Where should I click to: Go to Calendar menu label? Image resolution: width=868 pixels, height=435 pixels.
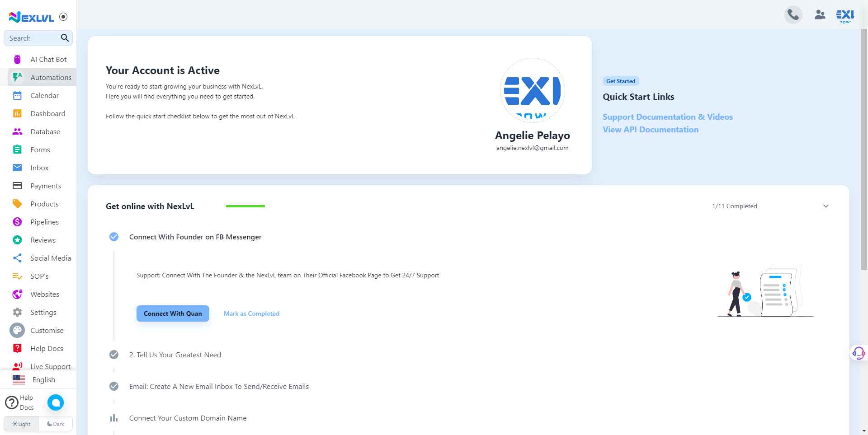click(44, 95)
